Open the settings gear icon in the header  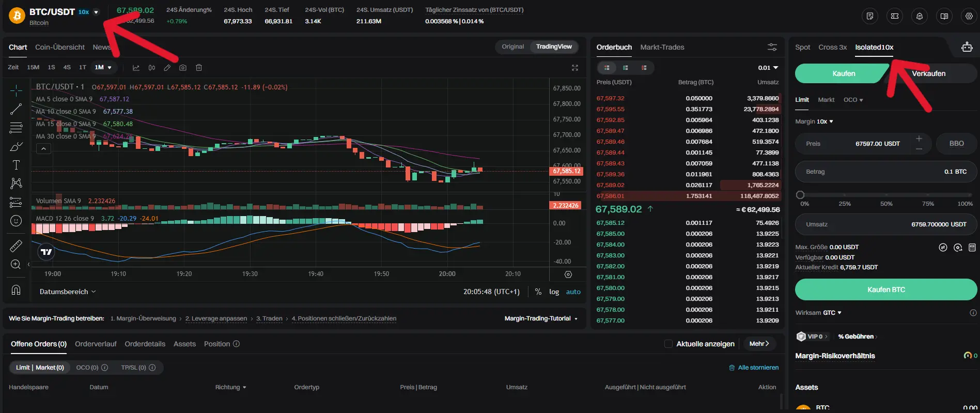(x=969, y=16)
